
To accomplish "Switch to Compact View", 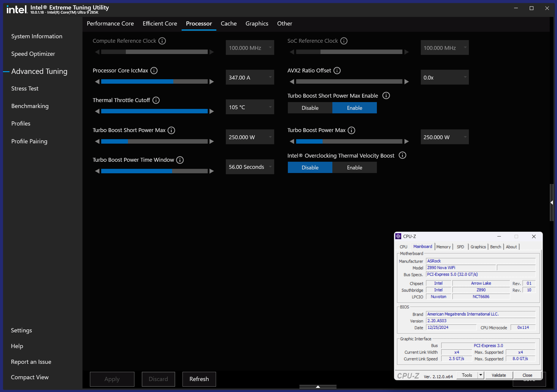I will pos(30,377).
